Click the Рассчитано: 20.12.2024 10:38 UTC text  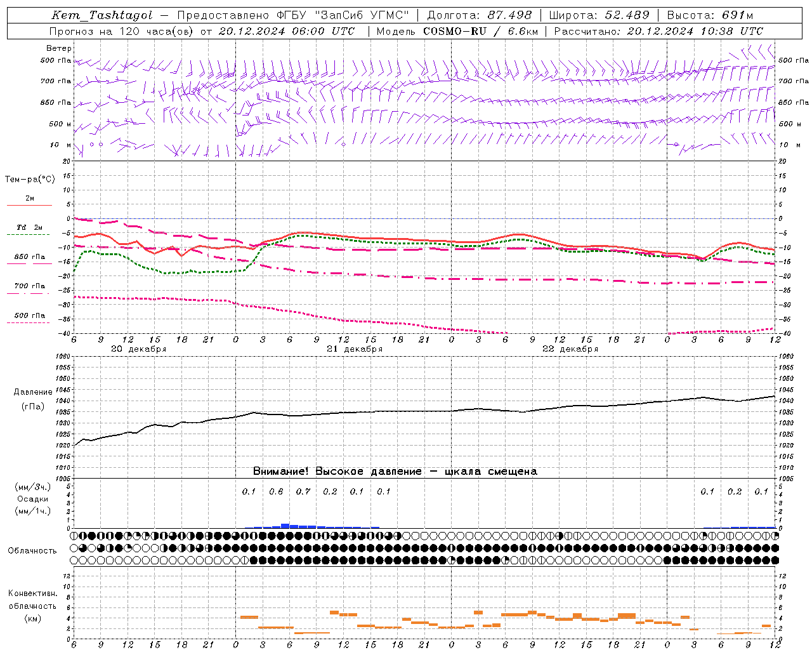[658, 31]
